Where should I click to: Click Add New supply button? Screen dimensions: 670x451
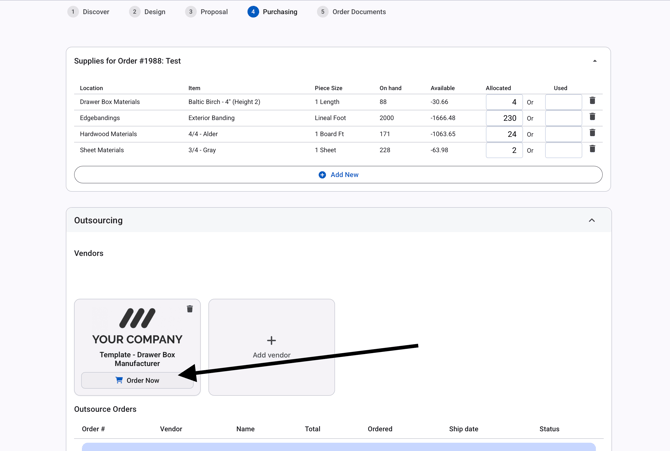tap(338, 175)
